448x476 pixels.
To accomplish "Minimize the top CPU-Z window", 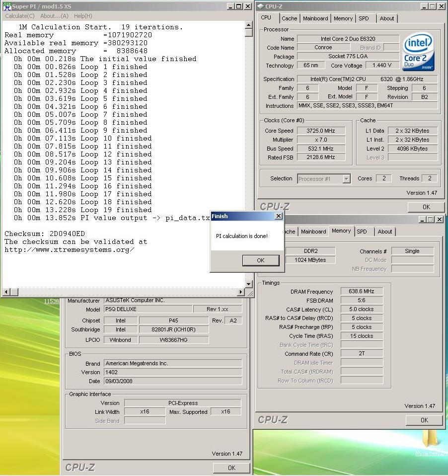I will point(424,6).
